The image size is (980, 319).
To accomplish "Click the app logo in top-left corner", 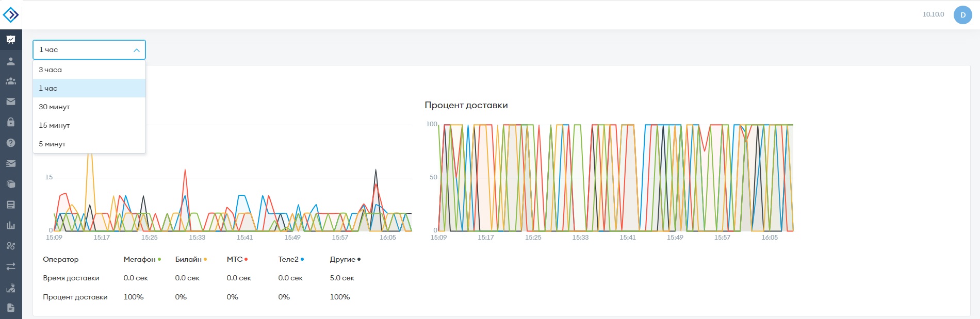I will [x=11, y=15].
